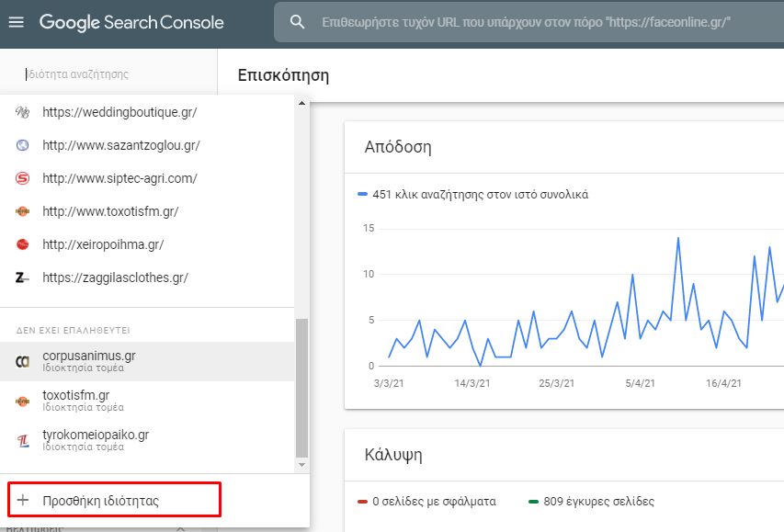
Task: Click the Απόδοση card title
Action: pyautogui.click(x=398, y=147)
